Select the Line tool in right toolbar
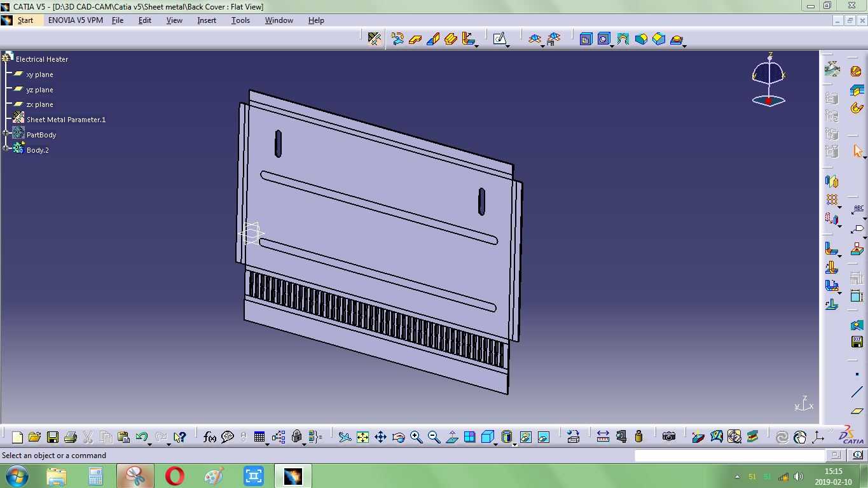The image size is (868, 488). [857, 393]
